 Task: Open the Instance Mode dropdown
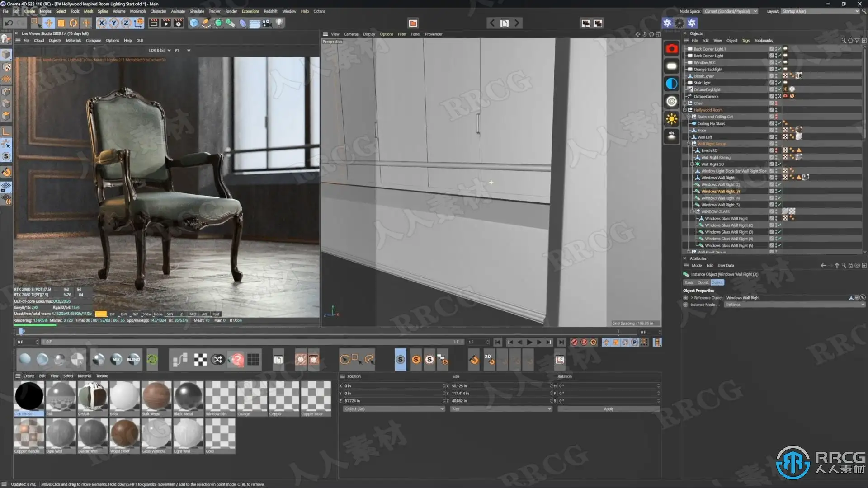tap(794, 305)
